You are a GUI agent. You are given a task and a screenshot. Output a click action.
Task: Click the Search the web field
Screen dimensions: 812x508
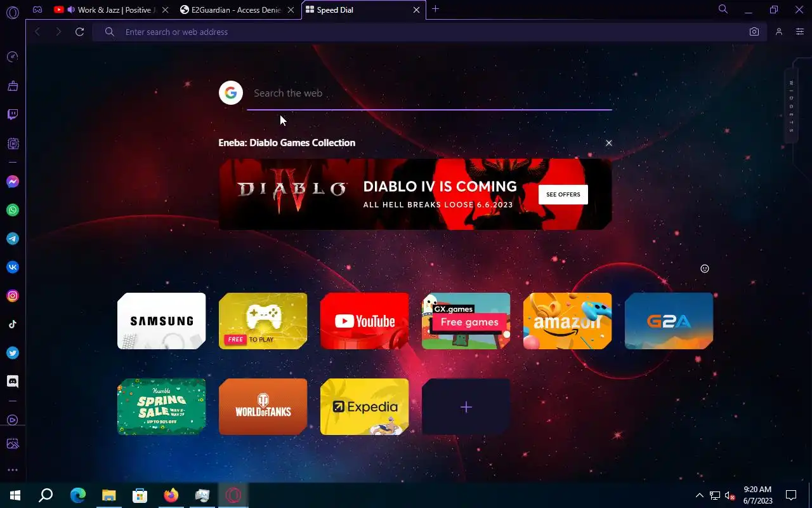tap(429, 93)
